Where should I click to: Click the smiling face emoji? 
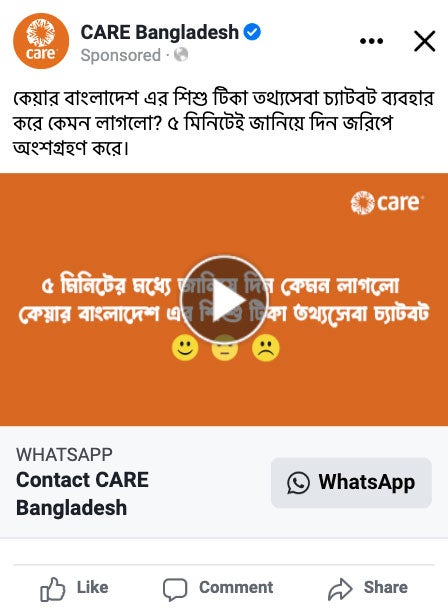point(185,348)
